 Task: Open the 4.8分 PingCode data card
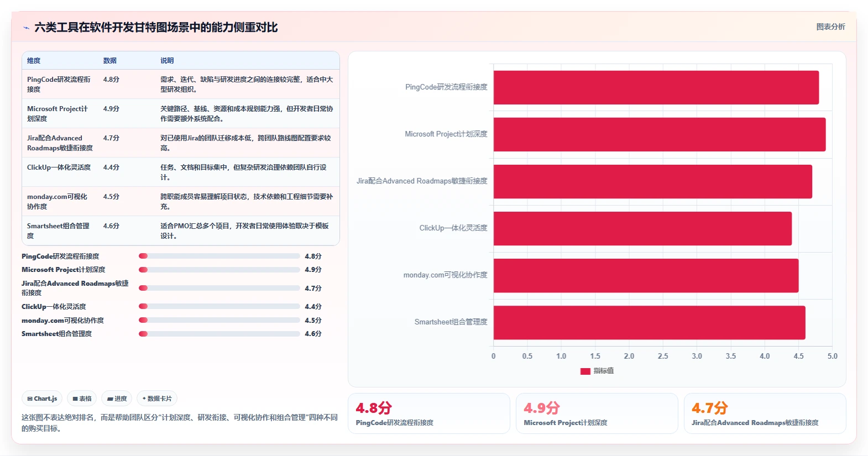coord(429,413)
